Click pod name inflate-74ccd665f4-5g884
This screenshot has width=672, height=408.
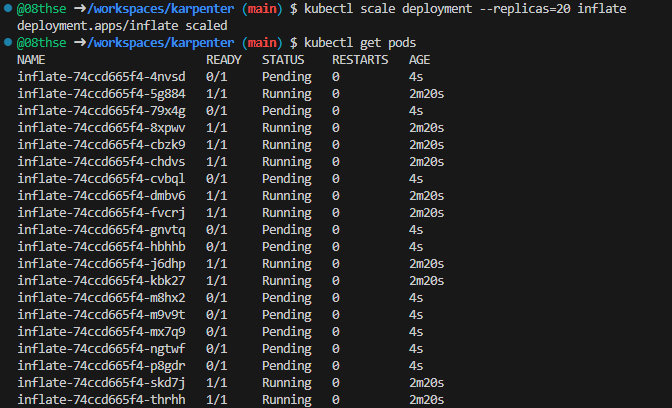pyautogui.click(x=101, y=94)
